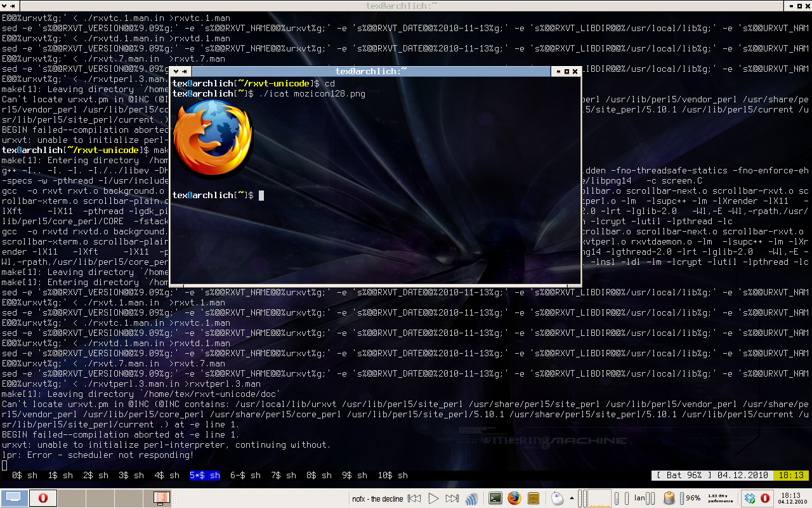Start playback with the play button
Viewport: 812px width, 508px height.
(x=433, y=498)
